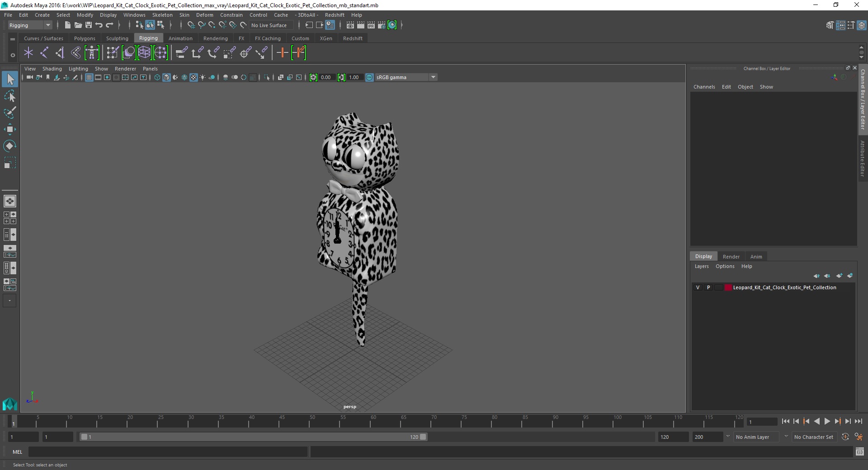
Task: Select the Rotate tool in toolbox
Action: pos(10,146)
